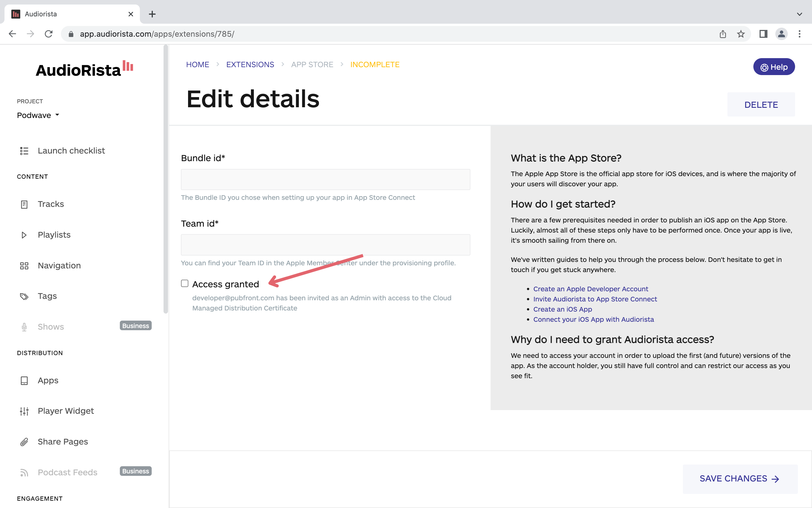This screenshot has height=508, width=812.
Task: Click the browser forward arrow
Action: pos(30,34)
